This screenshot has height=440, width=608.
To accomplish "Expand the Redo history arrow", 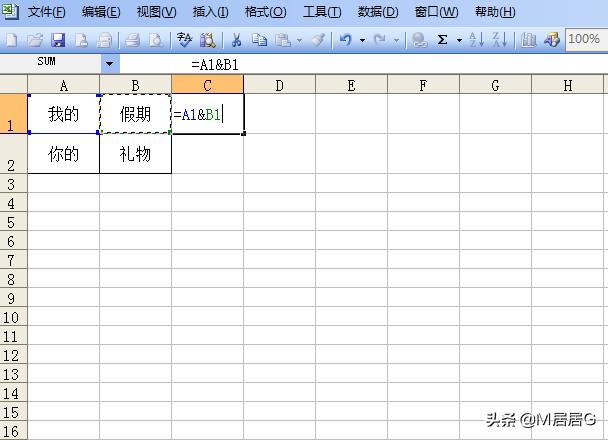I will (396, 40).
